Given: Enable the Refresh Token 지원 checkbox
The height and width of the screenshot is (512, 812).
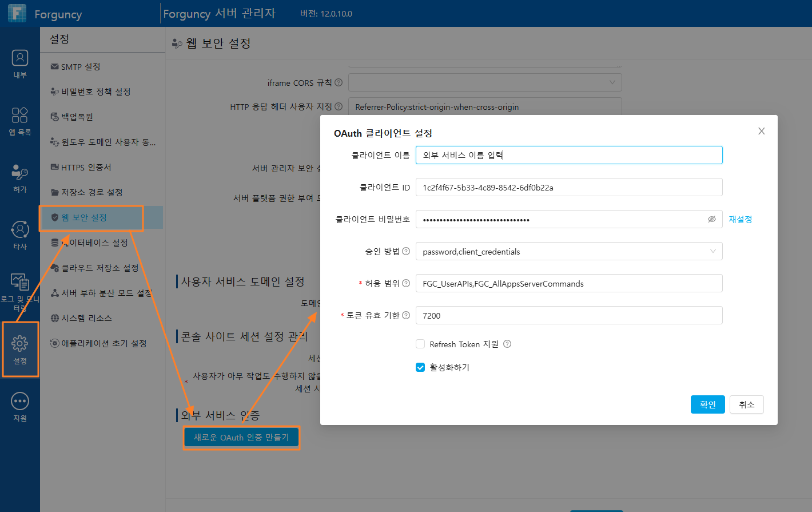Looking at the screenshot, I should 420,344.
